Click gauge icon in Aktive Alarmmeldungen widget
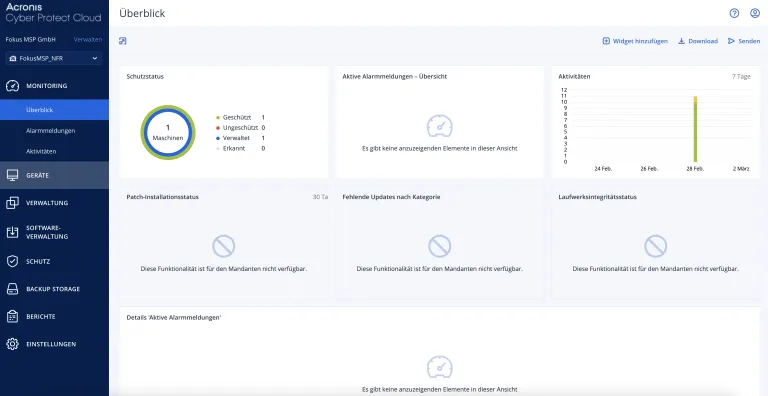The image size is (768, 396). pyautogui.click(x=440, y=126)
